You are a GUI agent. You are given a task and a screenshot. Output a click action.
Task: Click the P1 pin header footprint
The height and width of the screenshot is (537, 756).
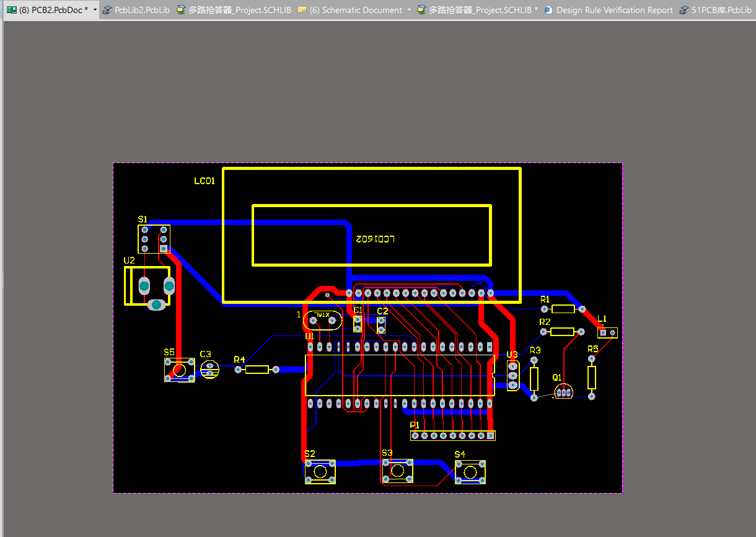(x=453, y=436)
